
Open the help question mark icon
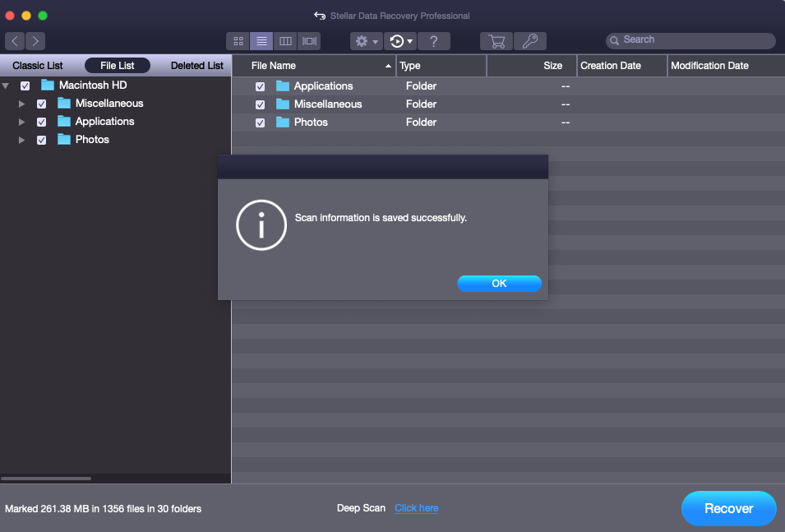point(434,41)
